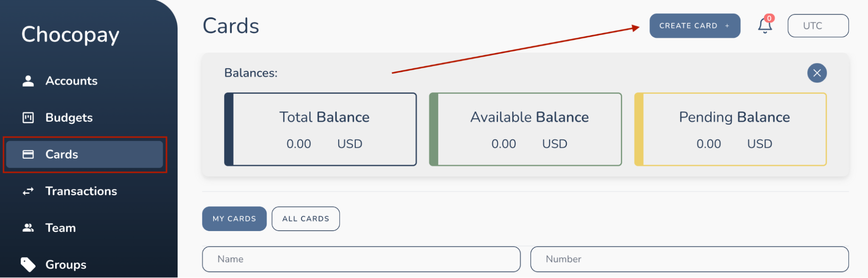Screen dimensions: 868x278
Task: Click the Team people icon
Action: coord(28,228)
